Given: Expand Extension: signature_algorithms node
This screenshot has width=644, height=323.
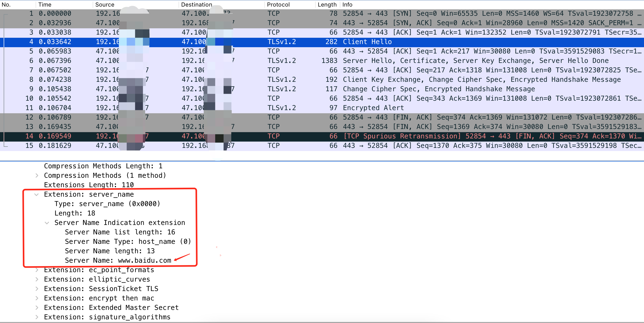Looking at the screenshot, I should click(37, 317).
